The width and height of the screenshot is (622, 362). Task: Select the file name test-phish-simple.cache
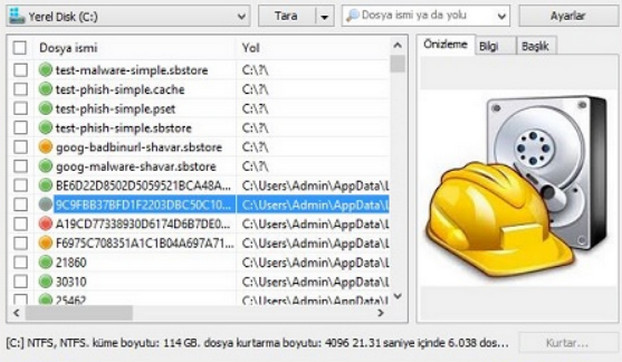tap(120, 89)
